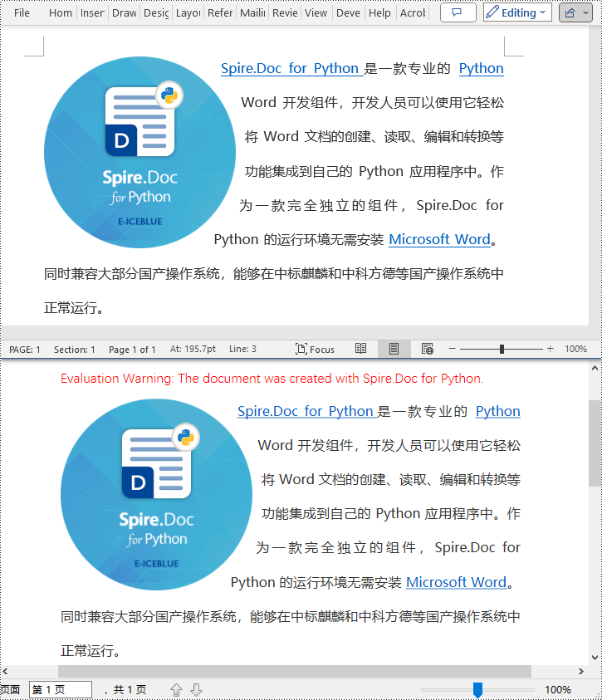This screenshot has width=602, height=700.
Task: Open zoom dialog via upper 100% label
Action: tap(575, 349)
